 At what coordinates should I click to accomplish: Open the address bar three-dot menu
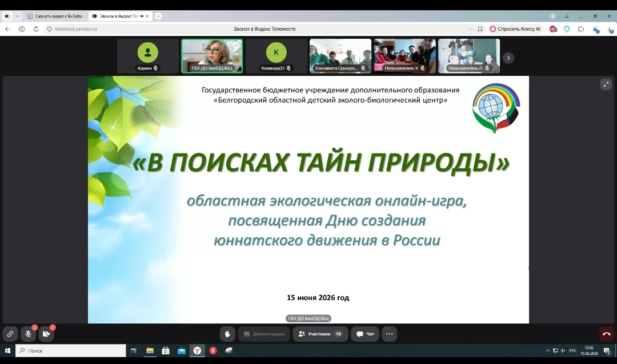pyautogui.click(x=471, y=29)
